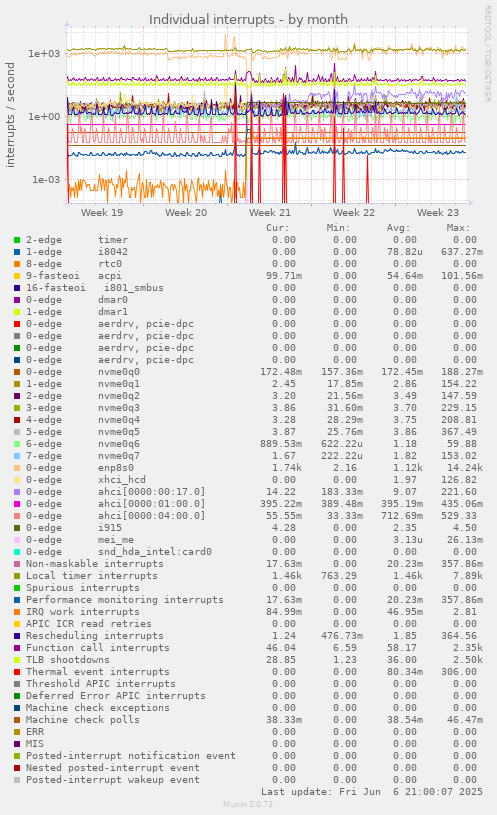Click the i915 legend color square

coord(17,528)
